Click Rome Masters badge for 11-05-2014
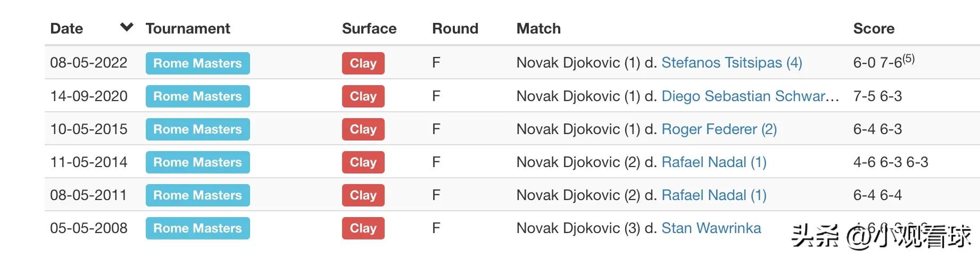Image resolution: width=980 pixels, height=257 pixels. (x=197, y=162)
